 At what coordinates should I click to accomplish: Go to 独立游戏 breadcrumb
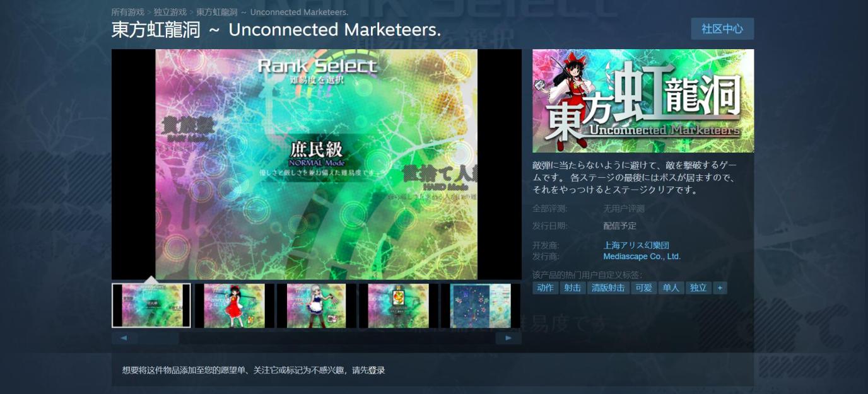[x=170, y=12]
